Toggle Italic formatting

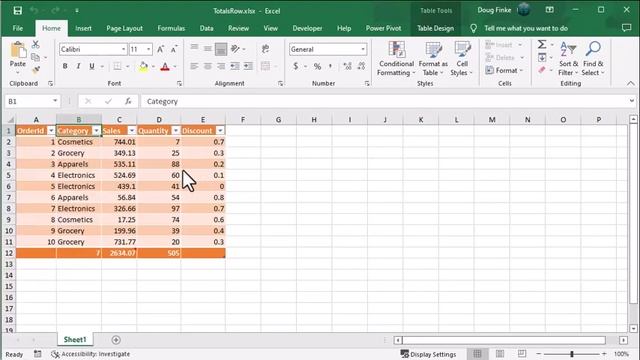(x=78, y=66)
